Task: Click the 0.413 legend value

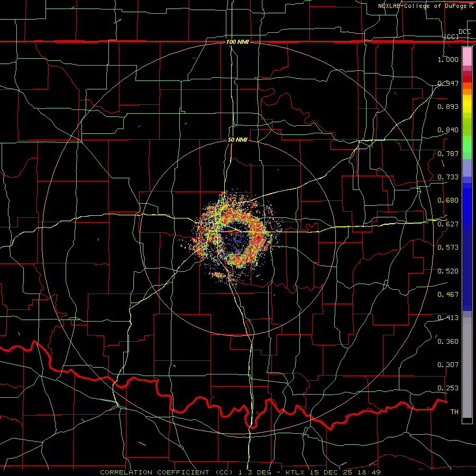Action: point(448,318)
